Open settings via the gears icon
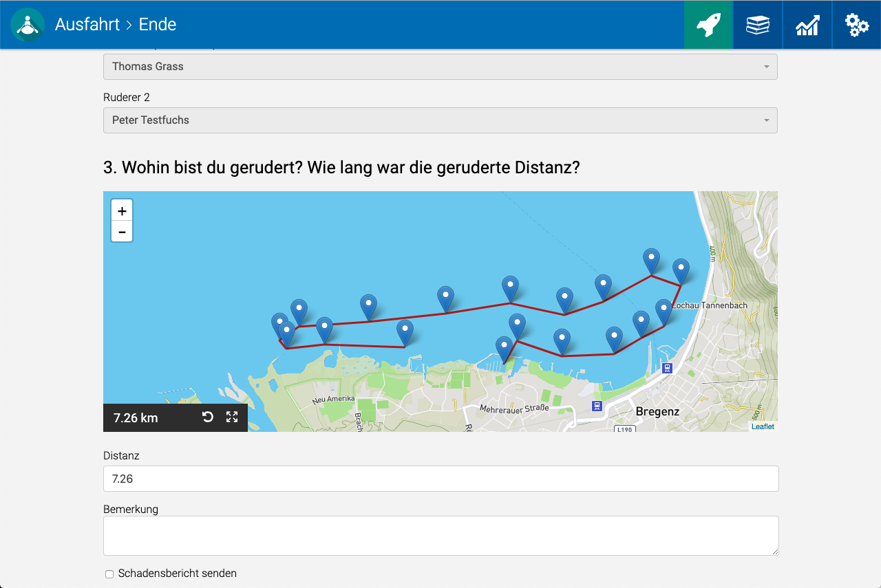Viewport: 881px width, 588px height. click(856, 24)
